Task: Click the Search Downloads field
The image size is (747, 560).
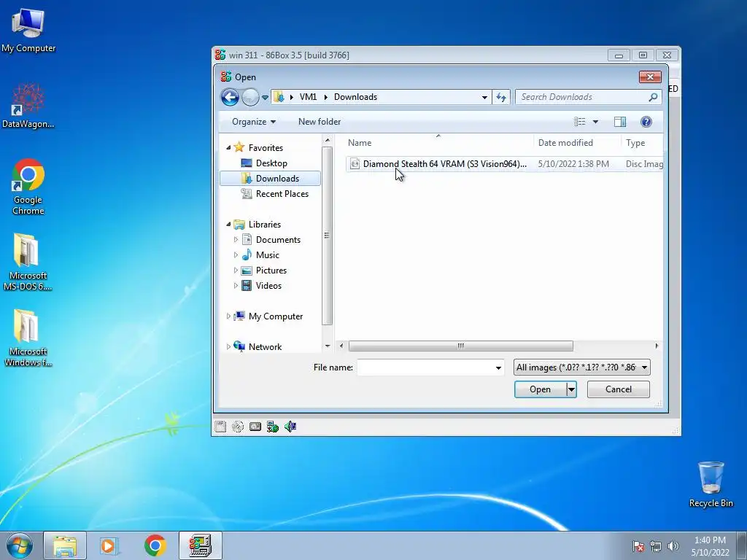Action: (x=589, y=97)
